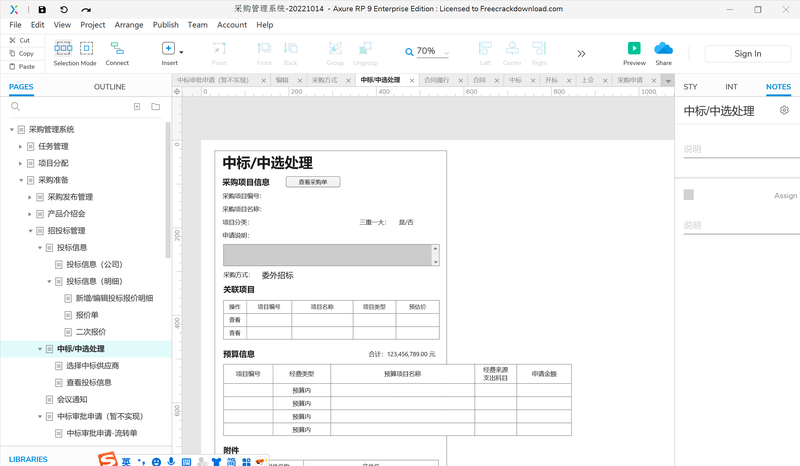Image resolution: width=800 pixels, height=466 pixels.
Task: Group the selected widgets
Action: (335, 53)
